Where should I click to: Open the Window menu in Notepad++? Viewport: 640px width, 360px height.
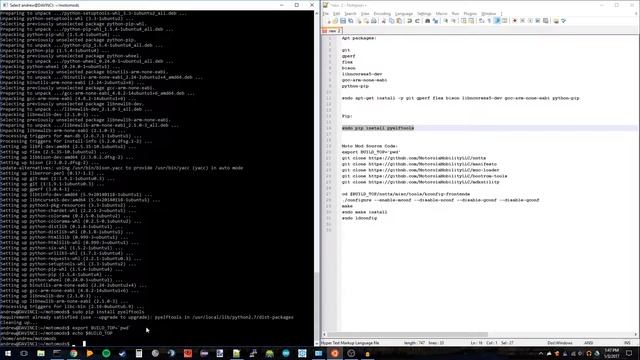[x=489, y=13]
